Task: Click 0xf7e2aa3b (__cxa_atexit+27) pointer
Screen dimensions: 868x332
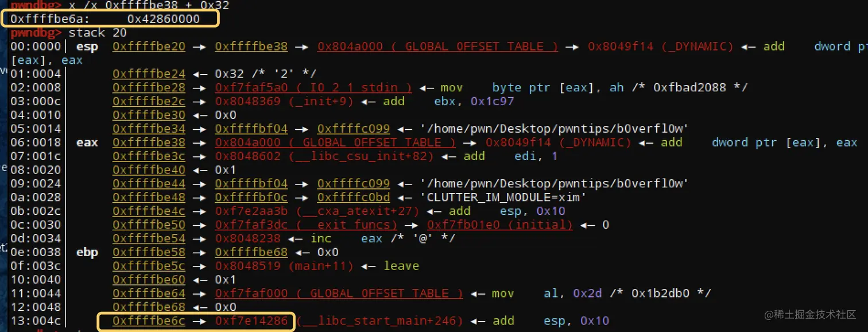Action: (x=317, y=211)
